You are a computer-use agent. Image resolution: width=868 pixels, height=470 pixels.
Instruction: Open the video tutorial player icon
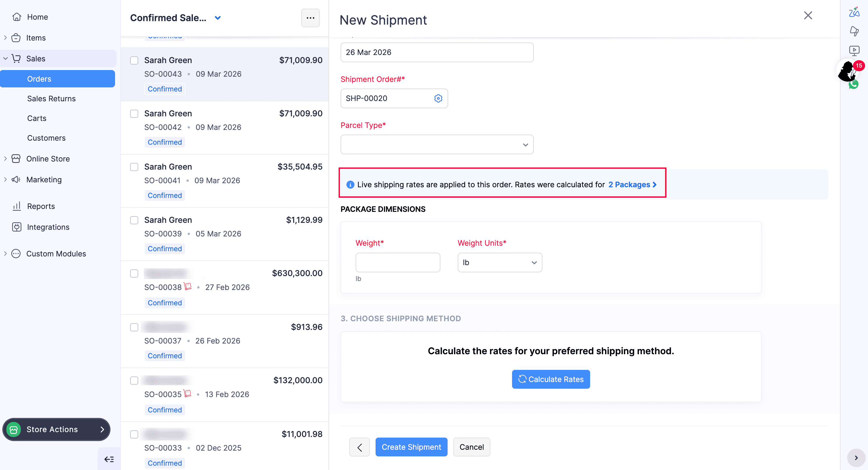tap(854, 51)
